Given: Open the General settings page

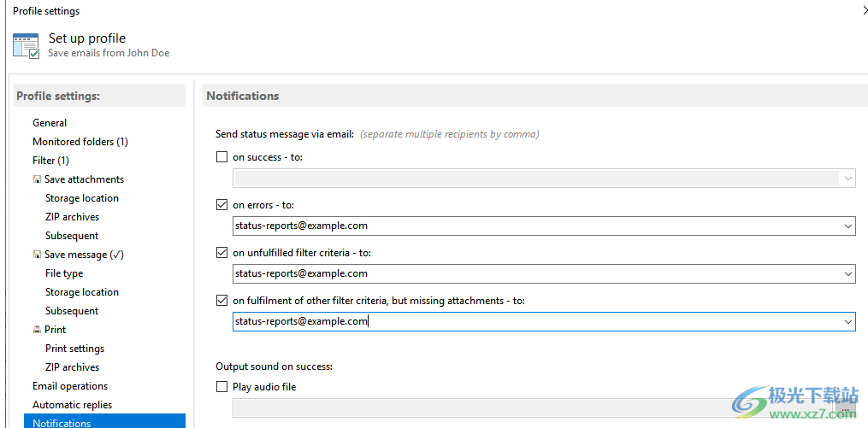Looking at the screenshot, I should click(50, 123).
